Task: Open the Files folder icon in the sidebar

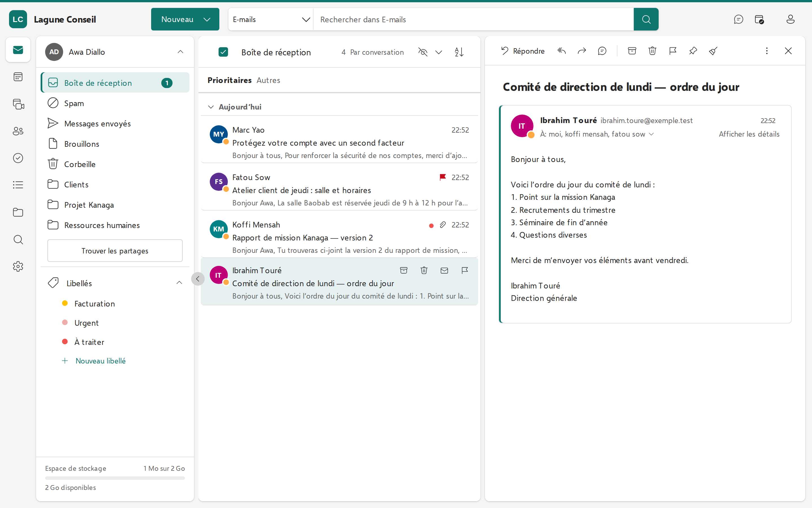Action: click(18, 212)
